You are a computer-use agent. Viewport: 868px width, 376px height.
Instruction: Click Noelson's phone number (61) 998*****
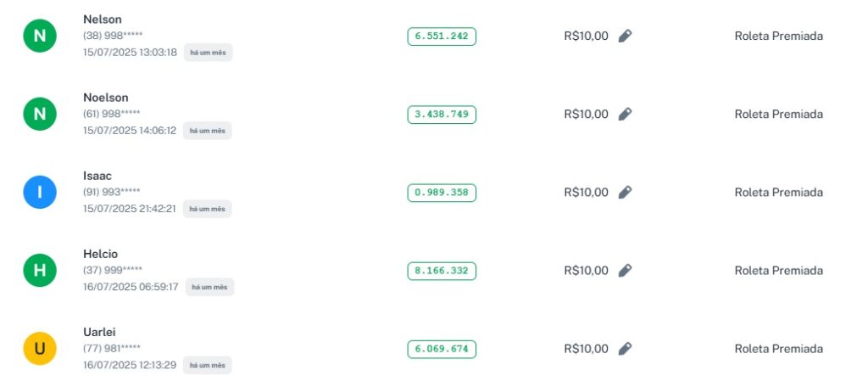112,114
